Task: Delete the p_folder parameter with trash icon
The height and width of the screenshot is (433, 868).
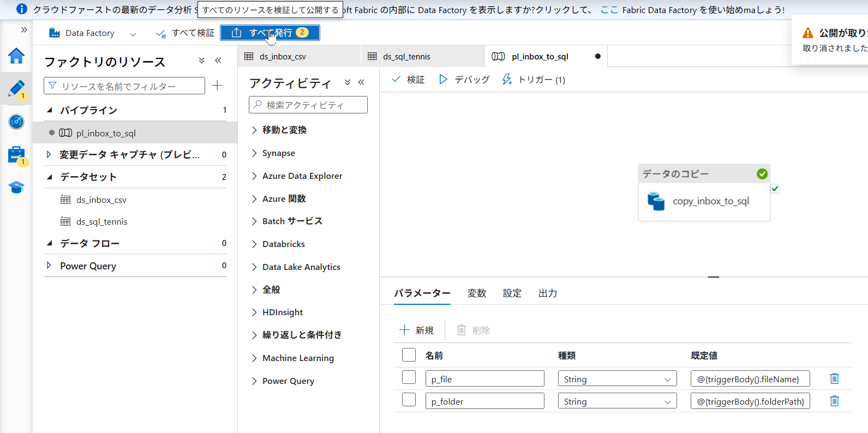Action: (834, 401)
